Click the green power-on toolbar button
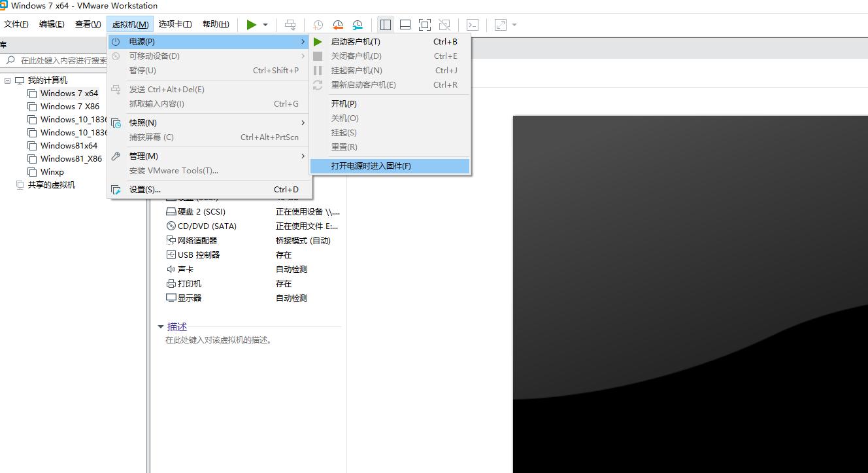 tap(251, 24)
